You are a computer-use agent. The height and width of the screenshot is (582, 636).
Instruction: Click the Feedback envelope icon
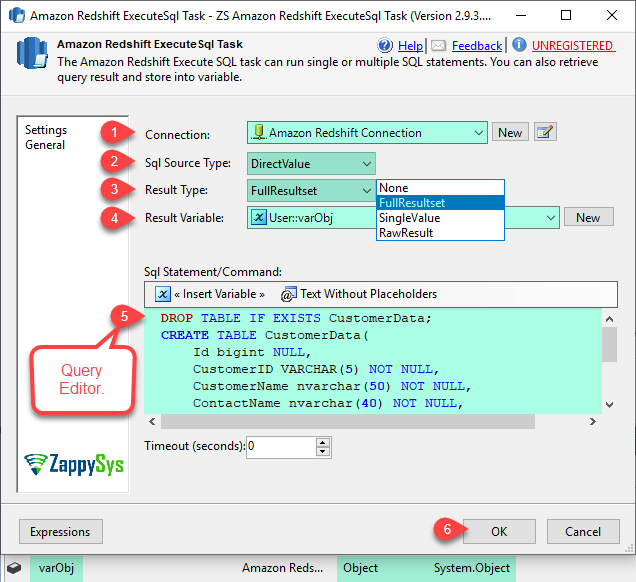click(438, 45)
